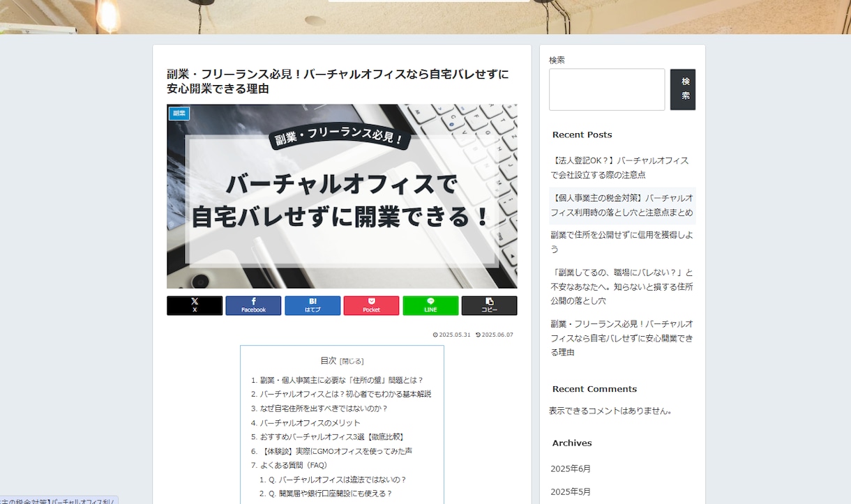Open recent post 「副業してるの、職場にバレない？」
Image resolution: width=851 pixels, height=504 pixels.
(622, 287)
